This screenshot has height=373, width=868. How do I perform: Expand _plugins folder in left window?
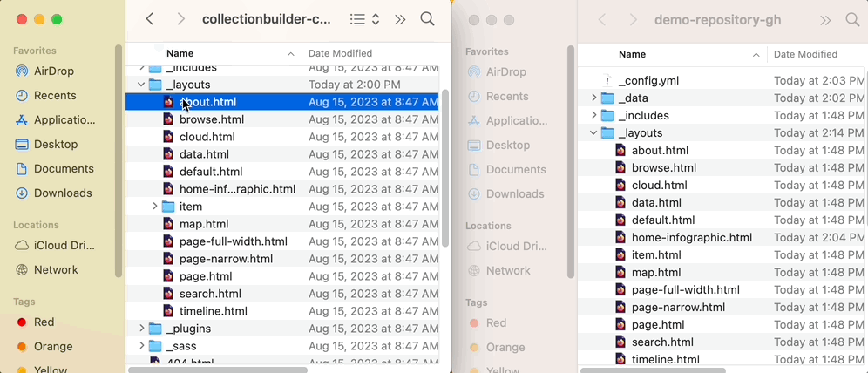[x=141, y=329]
